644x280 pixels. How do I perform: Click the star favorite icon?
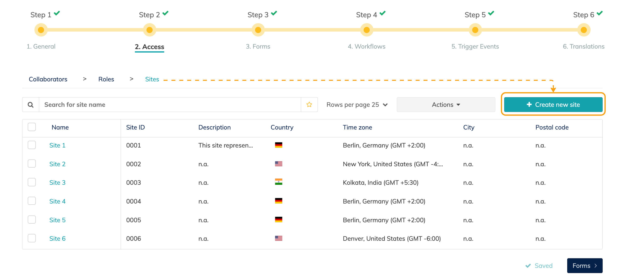(x=309, y=105)
